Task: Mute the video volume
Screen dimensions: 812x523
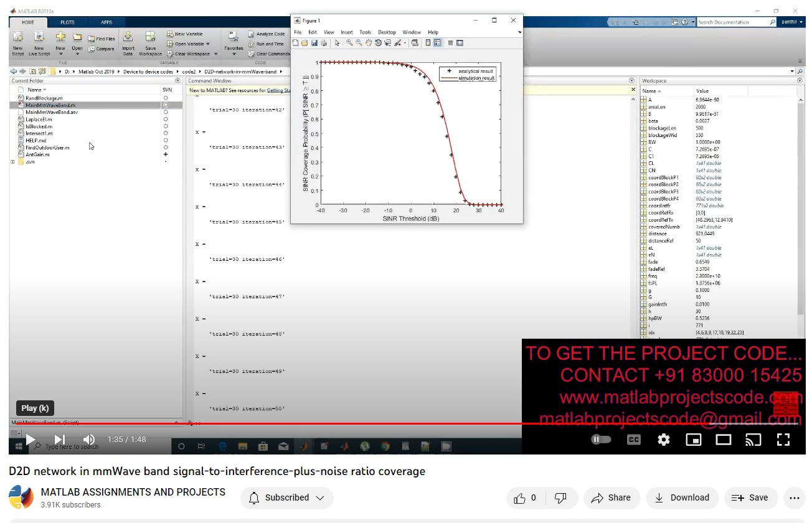Action: 89,440
